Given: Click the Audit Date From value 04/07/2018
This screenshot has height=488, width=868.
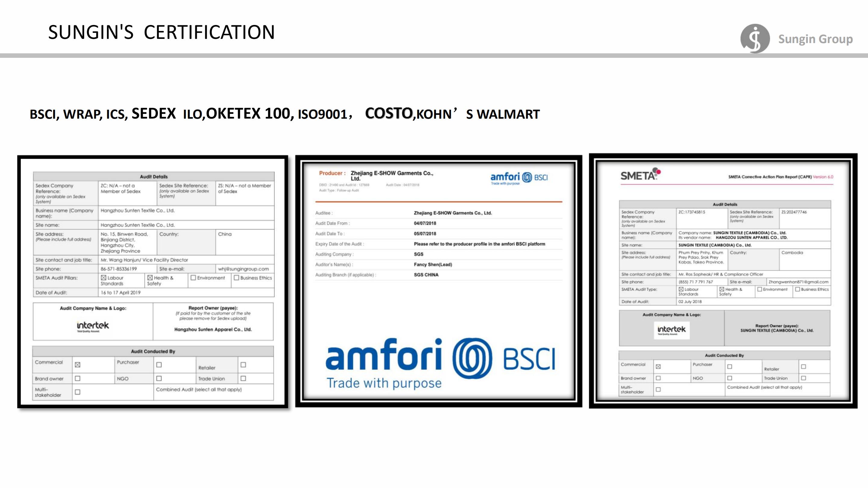Looking at the screenshot, I should tap(425, 223).
